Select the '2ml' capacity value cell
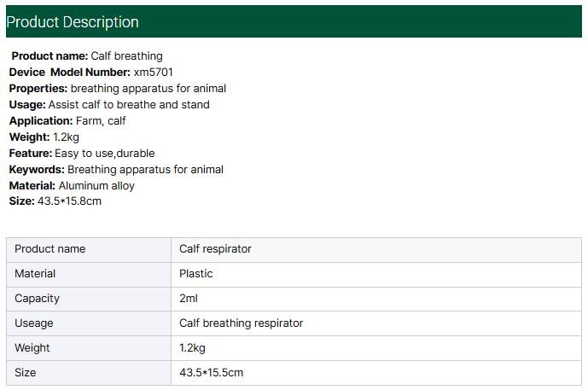Viewport: 588px width, 390px height. [x=189, y=299]
